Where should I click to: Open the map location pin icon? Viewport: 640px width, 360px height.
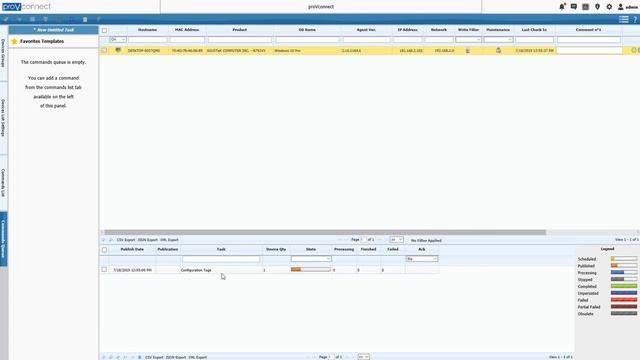597,7
